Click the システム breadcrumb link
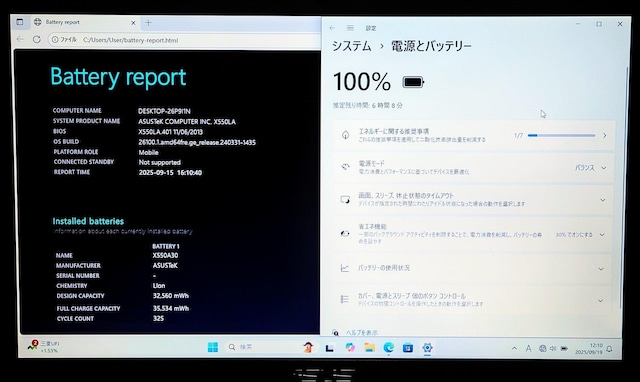The height and width of the screenshot is (382, 640). point(351,46)
